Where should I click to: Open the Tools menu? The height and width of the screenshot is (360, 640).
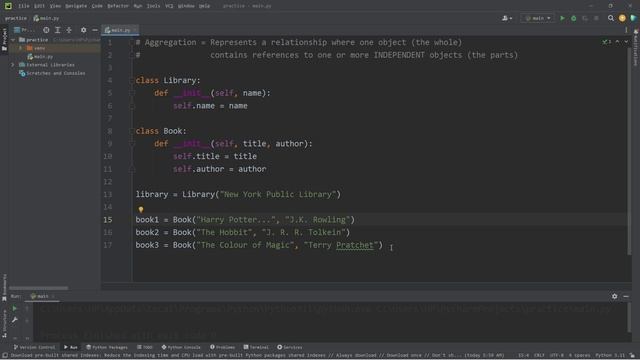click(153, 6)
